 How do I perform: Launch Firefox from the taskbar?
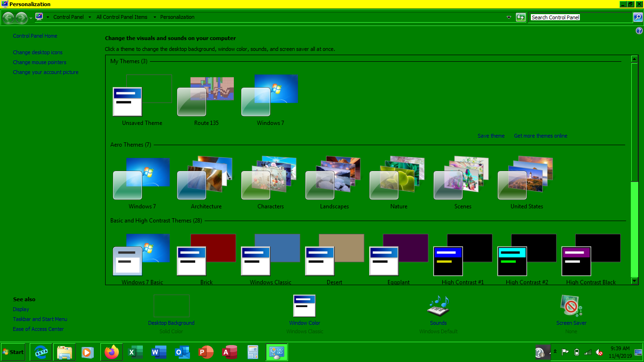112,352
